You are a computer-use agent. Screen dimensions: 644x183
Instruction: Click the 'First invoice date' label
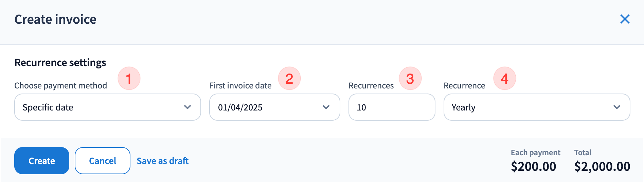[x=240, y=86]
